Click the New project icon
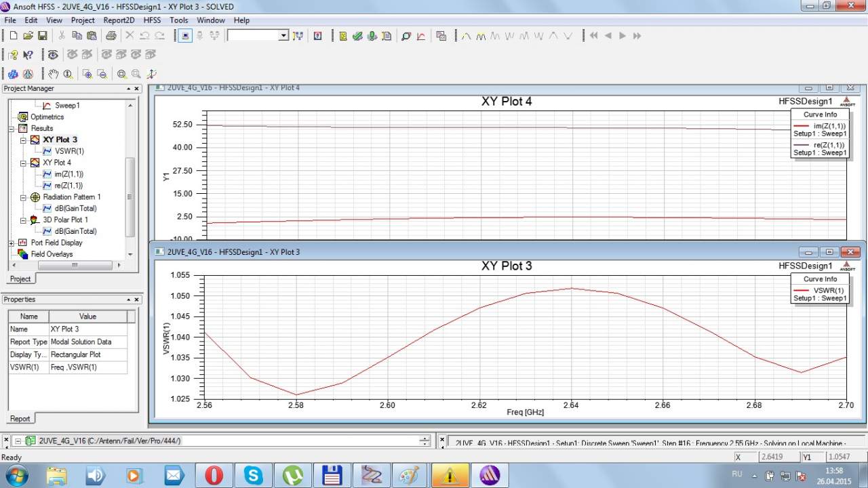Image resolution: width=868 pixels, height=488 pixels. 13,36
